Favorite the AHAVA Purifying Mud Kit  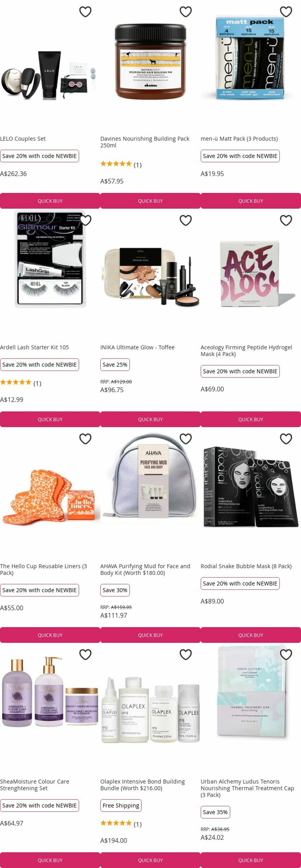(186, 439)
